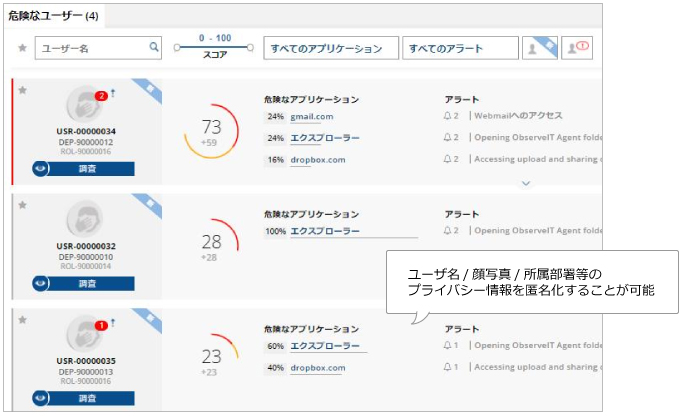Open the すべてのアプリケーション dropdown
The height and width of the screenshot is (416, 682).
click(331, 48)
